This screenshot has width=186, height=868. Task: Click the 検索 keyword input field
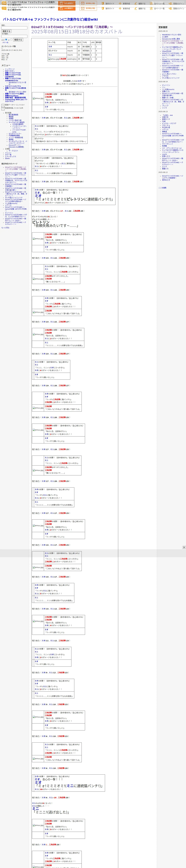pos(14,28)
